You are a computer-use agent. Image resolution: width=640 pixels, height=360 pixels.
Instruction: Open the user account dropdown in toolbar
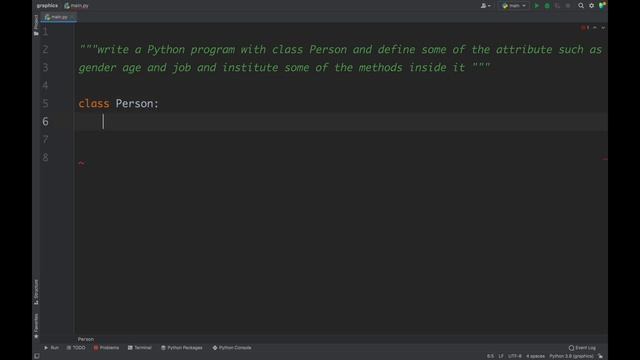(485, 6)
